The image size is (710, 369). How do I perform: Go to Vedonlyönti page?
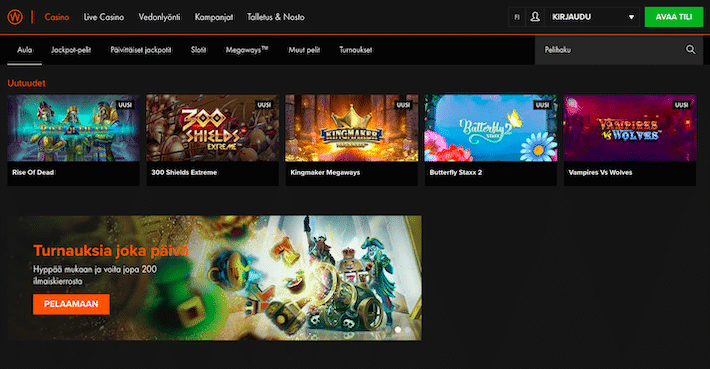pyautogui.click(x=159, y=17)
